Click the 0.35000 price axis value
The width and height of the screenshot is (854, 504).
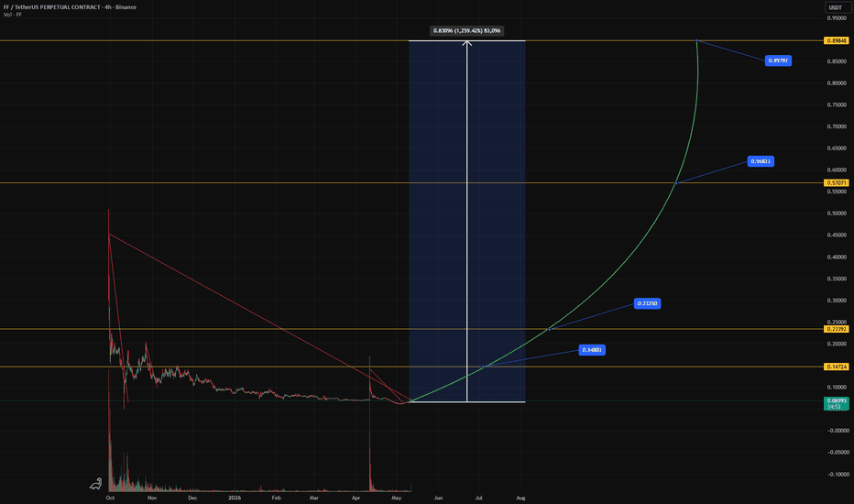pyautogui.click(x=837, y=279)
